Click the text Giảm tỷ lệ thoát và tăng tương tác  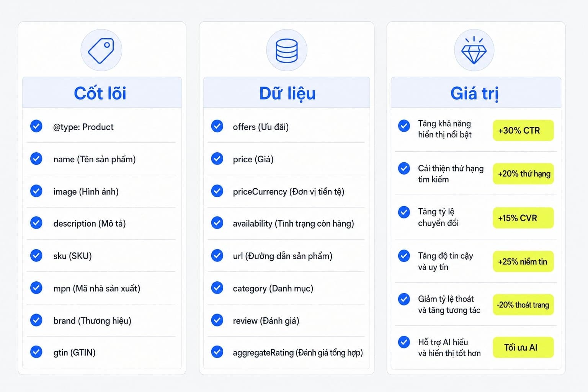pos(449,304)
